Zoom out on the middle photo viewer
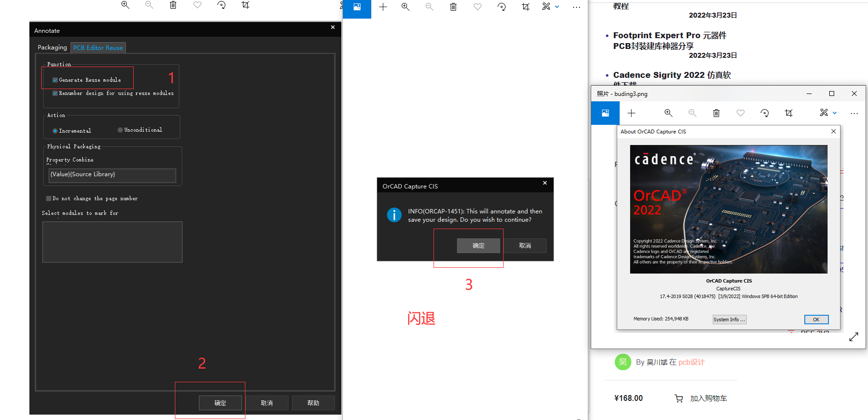The width and height of the screenshot is (868, 420). [x=430, y=7]
